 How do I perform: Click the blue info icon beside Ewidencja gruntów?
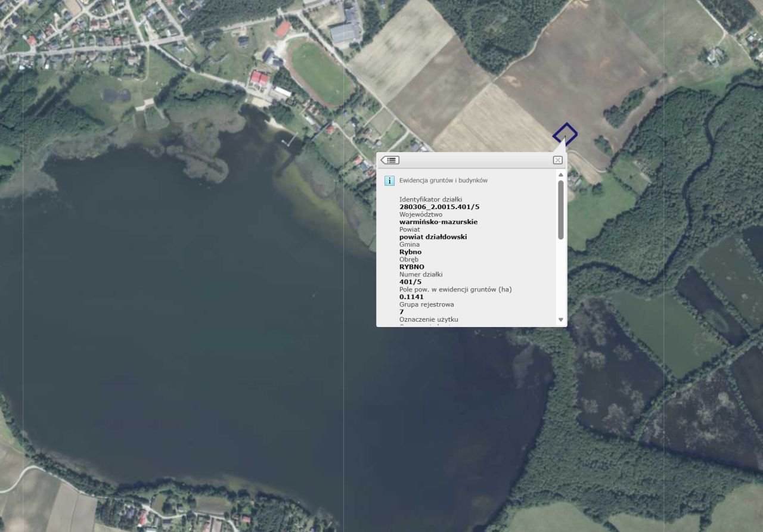[389, 180]
